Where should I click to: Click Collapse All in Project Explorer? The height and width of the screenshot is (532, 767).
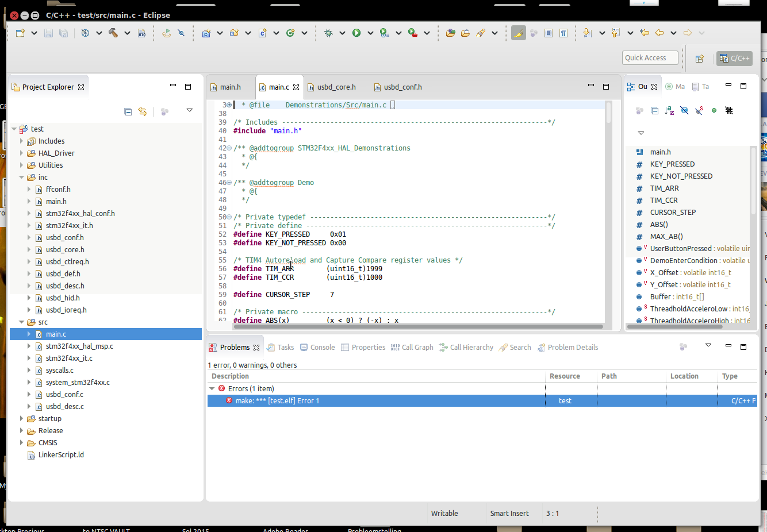point(128,111)
